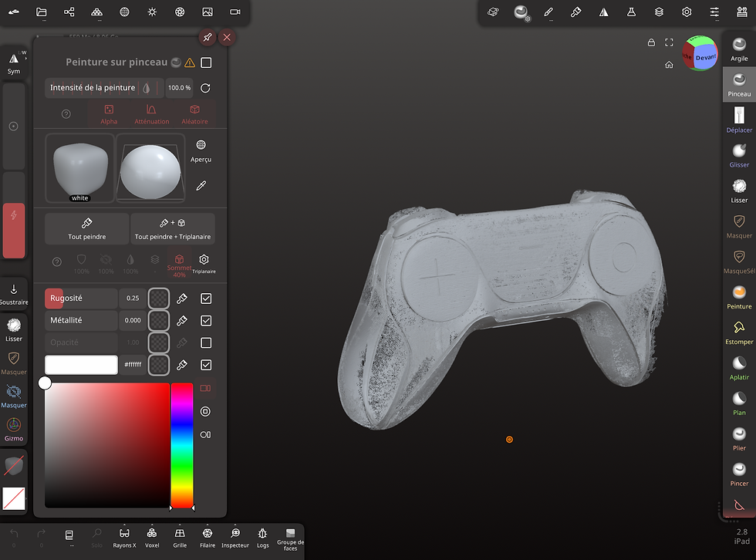Open Triplanaire settings gear
This screenshot has width=756, height=560.
tap(204, 263)
